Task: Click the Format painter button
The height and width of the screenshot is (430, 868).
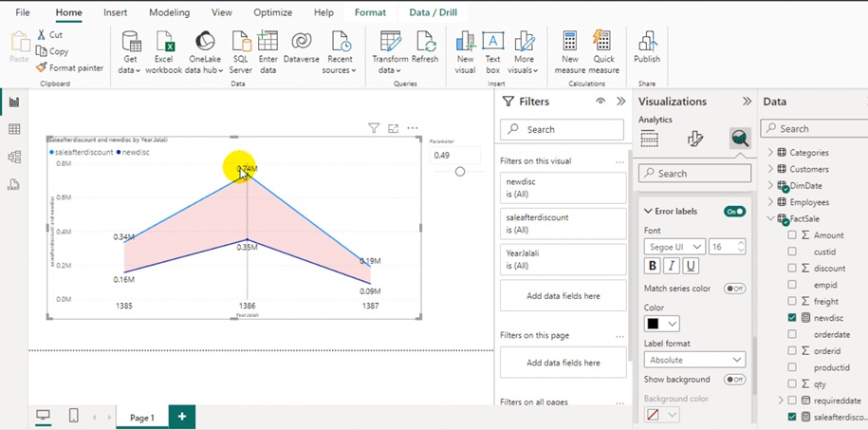Action: tap(70, 67)
